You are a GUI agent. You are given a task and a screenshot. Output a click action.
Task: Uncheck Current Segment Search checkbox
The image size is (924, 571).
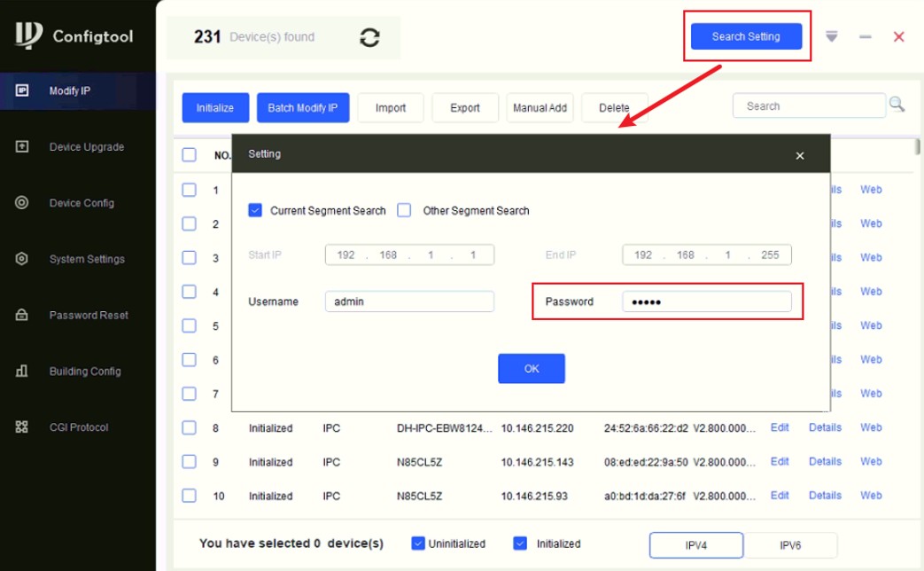(x=254, y=210)
